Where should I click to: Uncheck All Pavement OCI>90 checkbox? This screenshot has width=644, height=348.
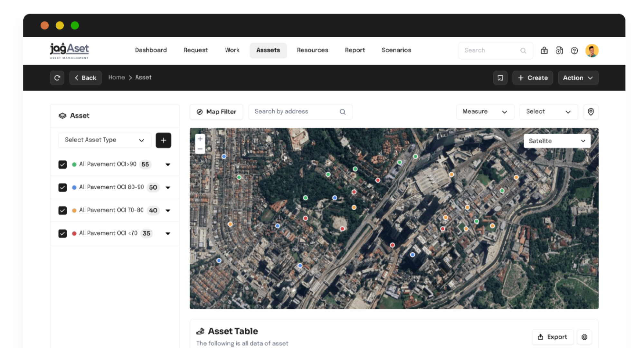pos(62,165)
